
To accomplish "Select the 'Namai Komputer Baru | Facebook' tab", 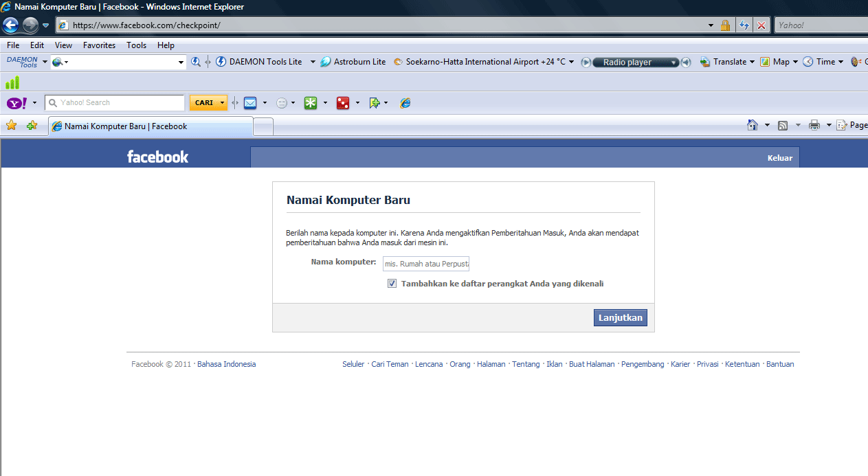I will (x=151, y=126).
